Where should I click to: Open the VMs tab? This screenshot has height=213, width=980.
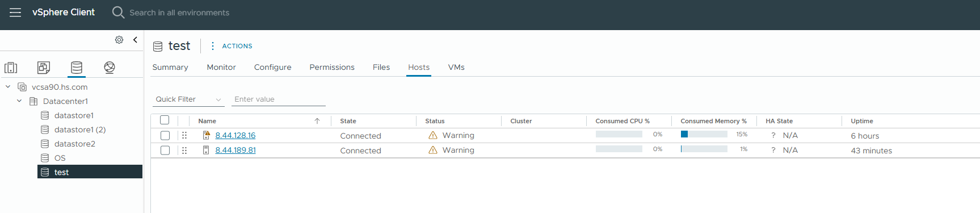[x=456, y=67]
